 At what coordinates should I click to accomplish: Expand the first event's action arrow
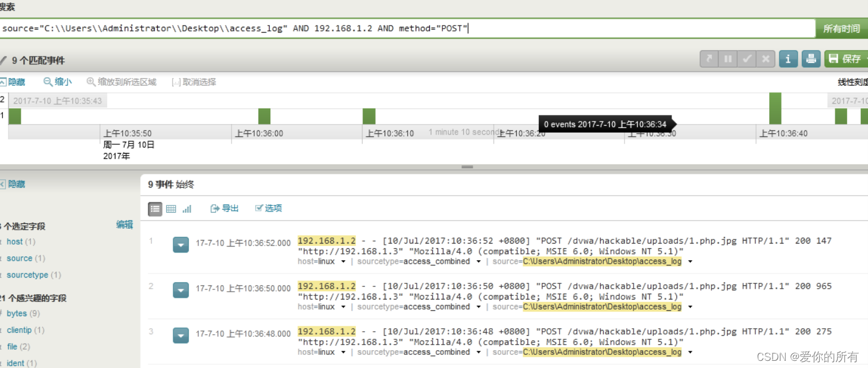(180, 244)
